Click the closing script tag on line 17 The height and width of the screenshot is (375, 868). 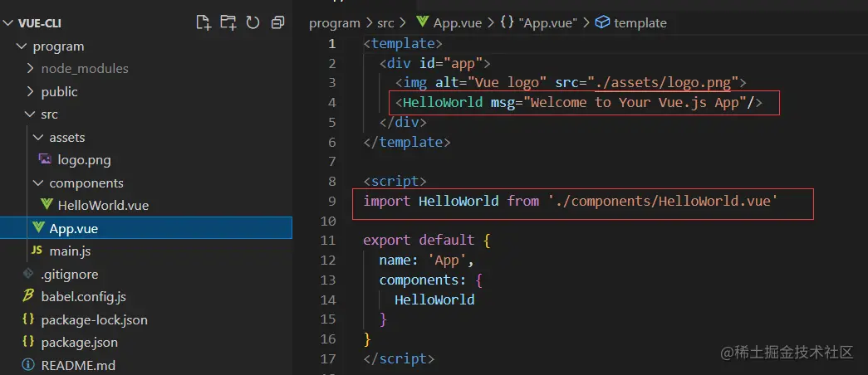tap(399, 358)
